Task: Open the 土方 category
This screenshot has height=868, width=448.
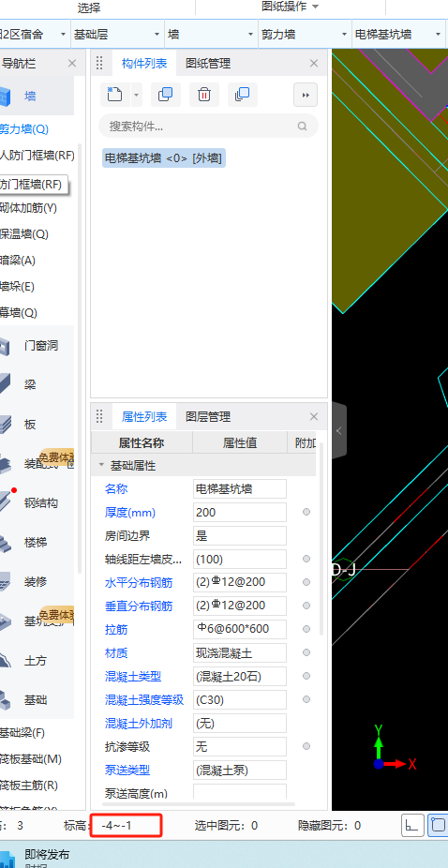Action: tap(37, 661)
